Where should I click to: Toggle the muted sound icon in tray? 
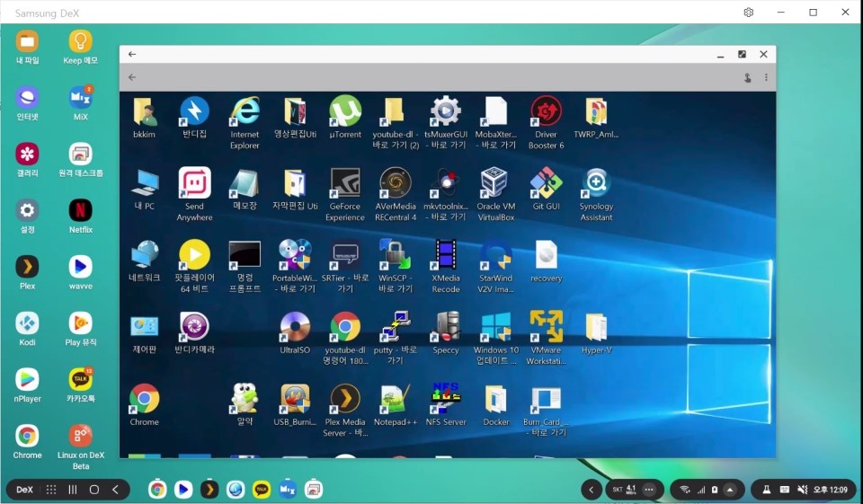pyautogui.click(x=803, y=489)
